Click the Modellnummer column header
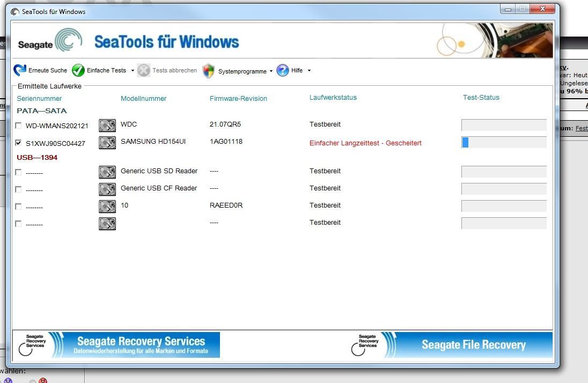The width and height of the screenshot is (588, 383). [x=144, y=99]
